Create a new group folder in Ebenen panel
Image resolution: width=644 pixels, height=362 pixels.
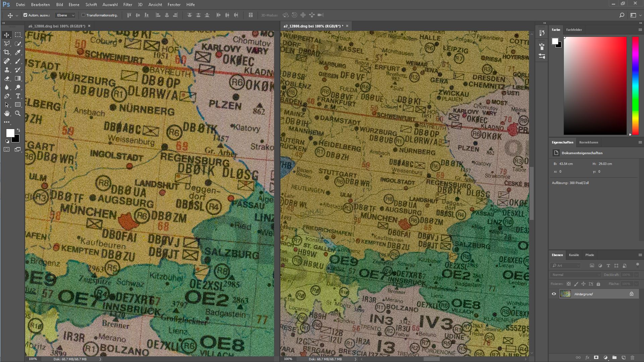[x=614, y=358]
